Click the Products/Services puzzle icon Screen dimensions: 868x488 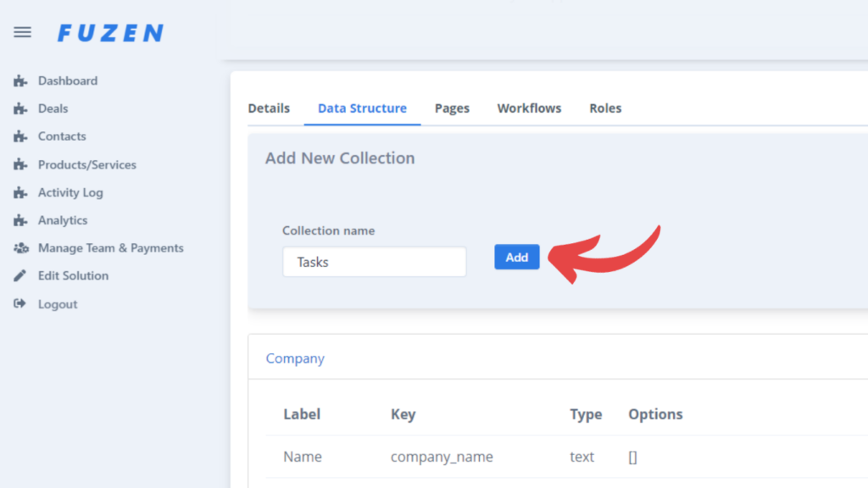click(x=20, y=165)
